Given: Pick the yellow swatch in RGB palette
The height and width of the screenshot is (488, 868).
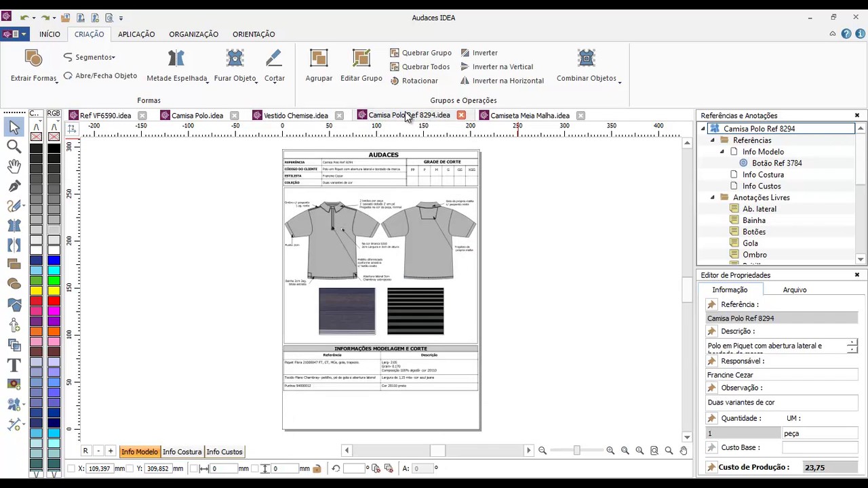Looking at the screenshot, I should point(54,291).
